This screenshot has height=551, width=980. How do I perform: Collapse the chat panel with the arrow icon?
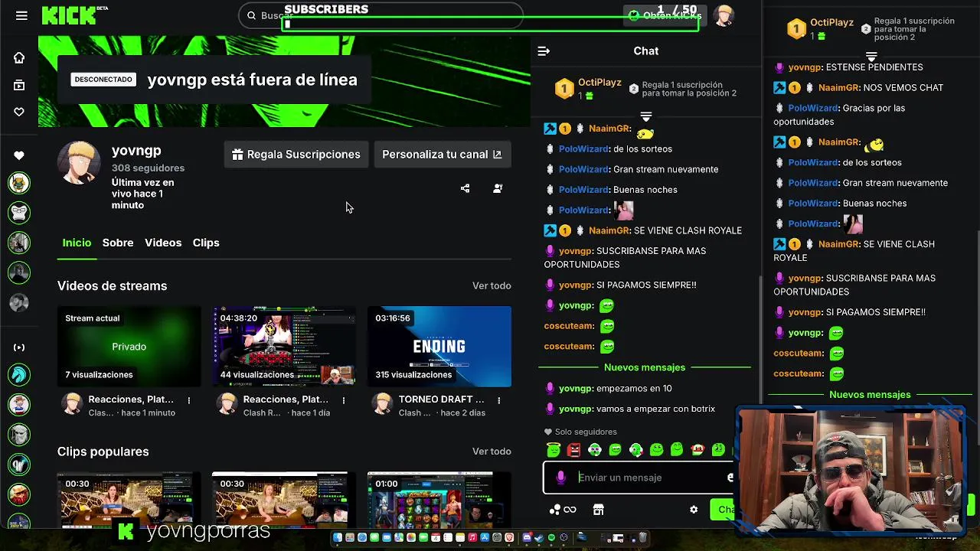click(x=544, y=51)
